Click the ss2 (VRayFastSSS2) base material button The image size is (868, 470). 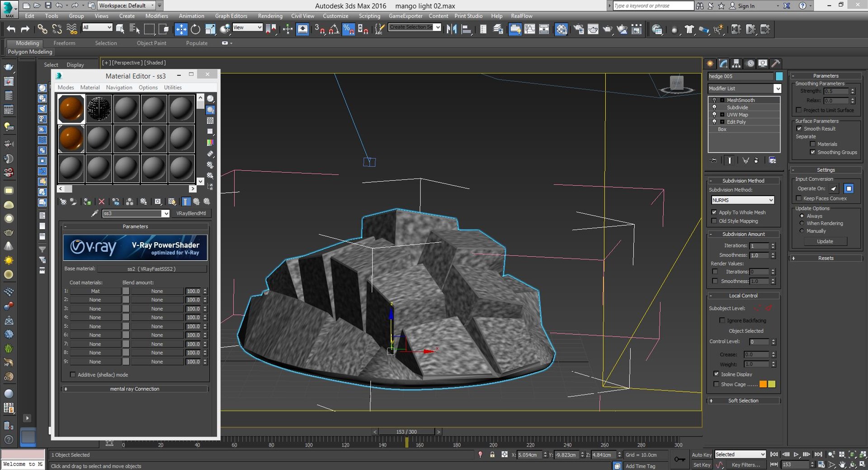(151, 269)
